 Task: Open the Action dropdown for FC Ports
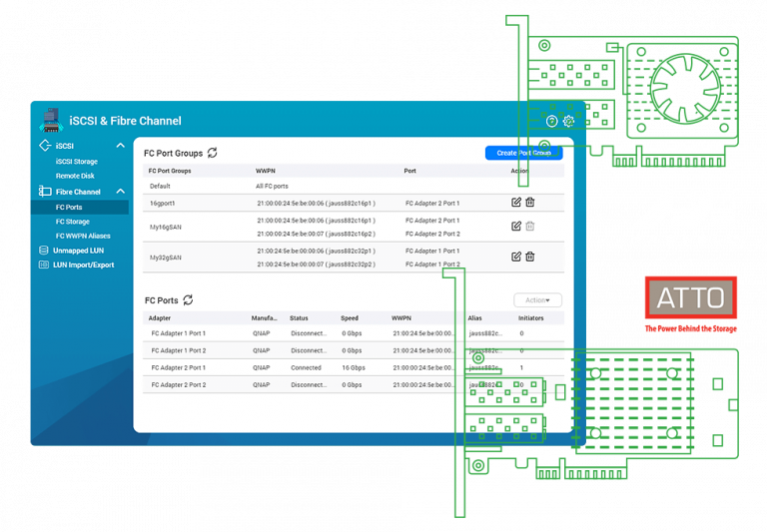click(537, 299)
